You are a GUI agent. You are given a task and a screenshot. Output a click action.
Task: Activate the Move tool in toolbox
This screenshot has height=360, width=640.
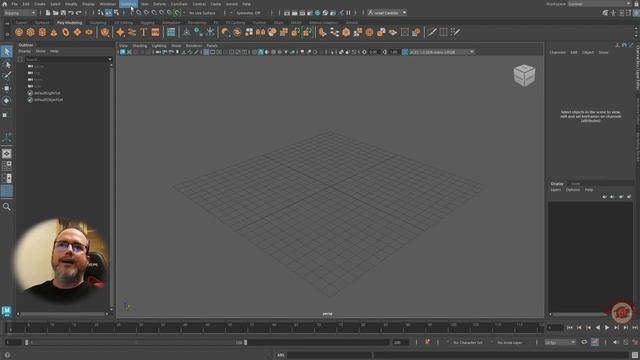[7, 88]
